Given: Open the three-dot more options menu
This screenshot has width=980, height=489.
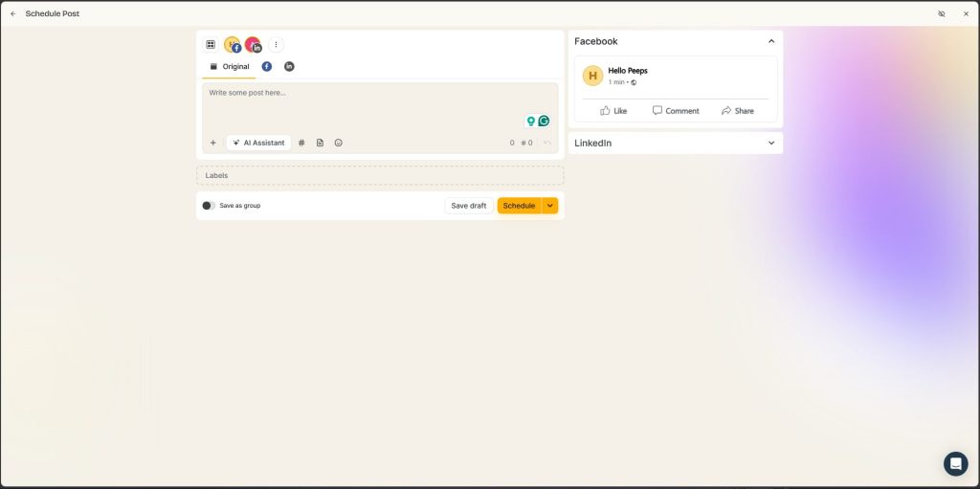Looking at the screenshot, I should click(x=276, y=44).
